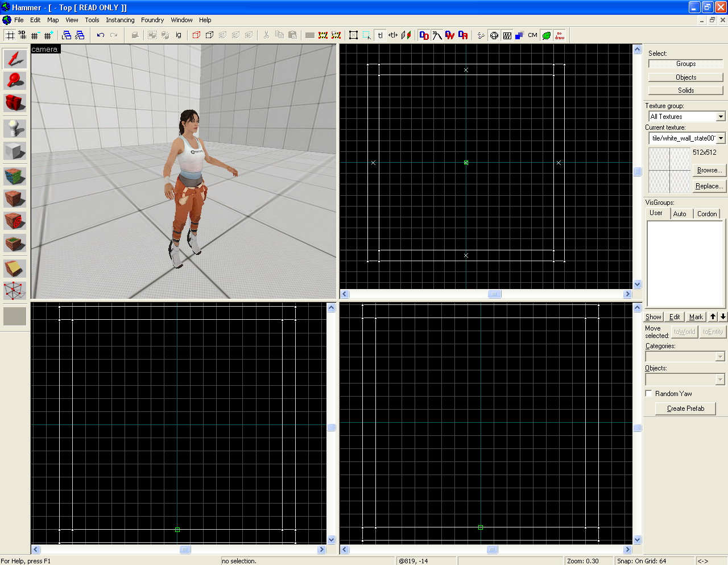This screenshot has height=565, width=728.
Task: Toggle the ignore groups 'ig' button
Action: pos(179,35)
